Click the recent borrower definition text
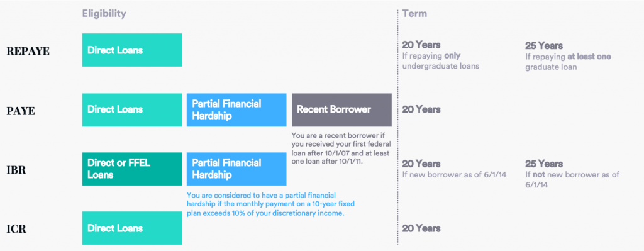 pyautogui.click(x=340, y=148)
